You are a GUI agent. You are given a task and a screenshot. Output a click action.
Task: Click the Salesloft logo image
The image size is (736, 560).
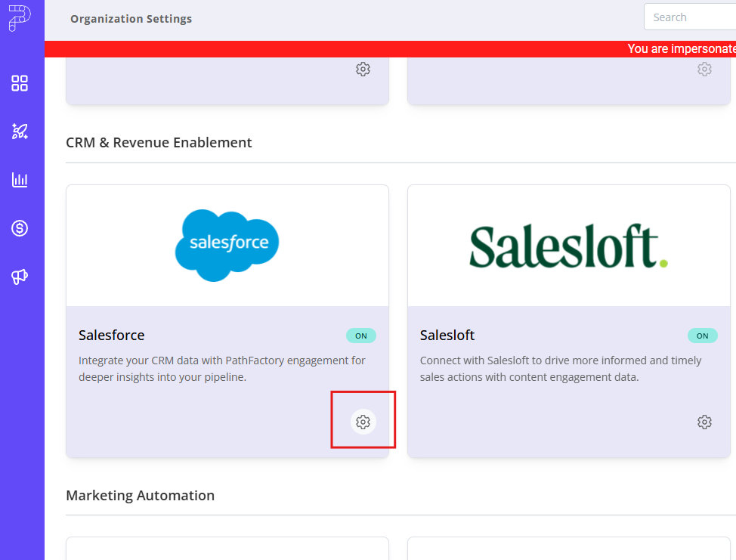click(x=568, y=246)
